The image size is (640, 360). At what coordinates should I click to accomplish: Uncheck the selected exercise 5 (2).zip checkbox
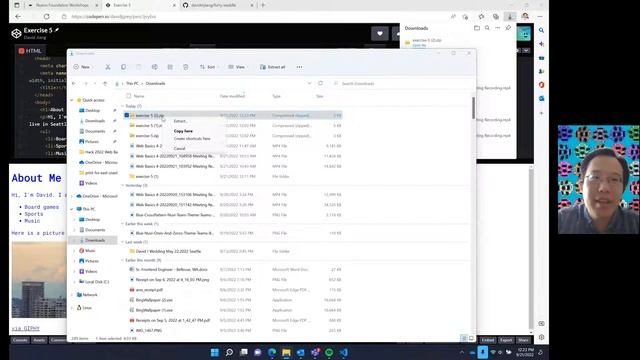[x=127, y=116]
